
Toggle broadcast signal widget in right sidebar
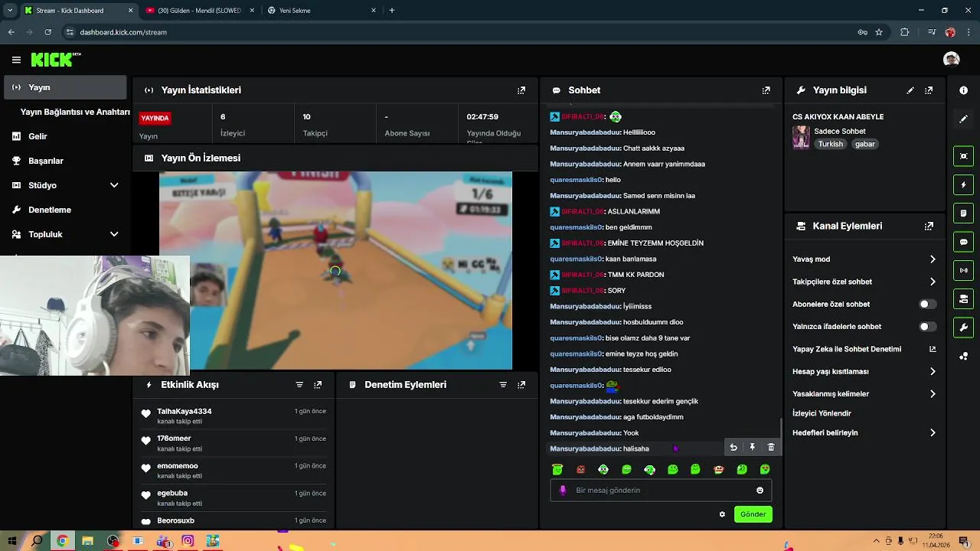pos(963,270)
